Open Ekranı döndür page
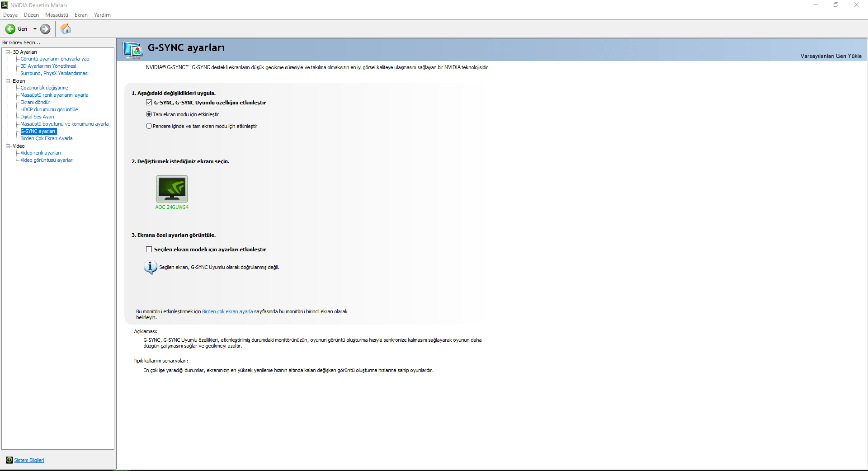 coord(35,102)
